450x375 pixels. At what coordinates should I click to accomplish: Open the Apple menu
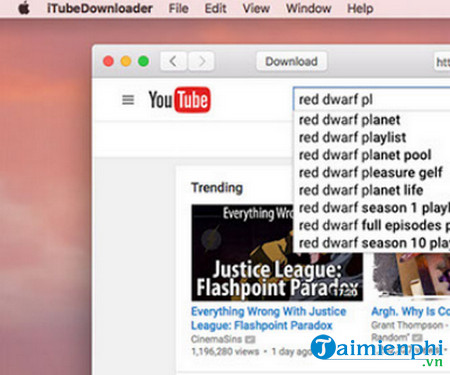(x=24, y=8)
